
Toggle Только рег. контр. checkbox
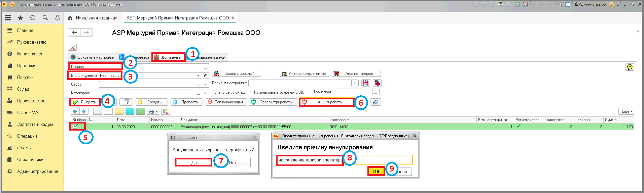tap(249, 92)
